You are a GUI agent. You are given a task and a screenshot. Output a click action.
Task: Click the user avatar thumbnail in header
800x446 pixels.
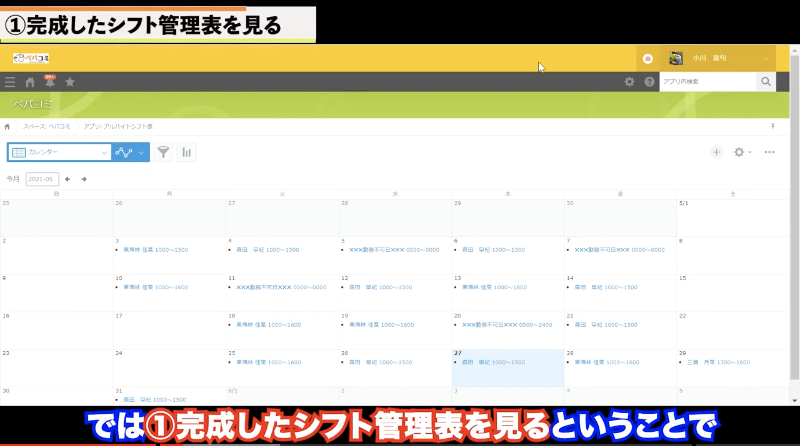click(x=676, y=58)
